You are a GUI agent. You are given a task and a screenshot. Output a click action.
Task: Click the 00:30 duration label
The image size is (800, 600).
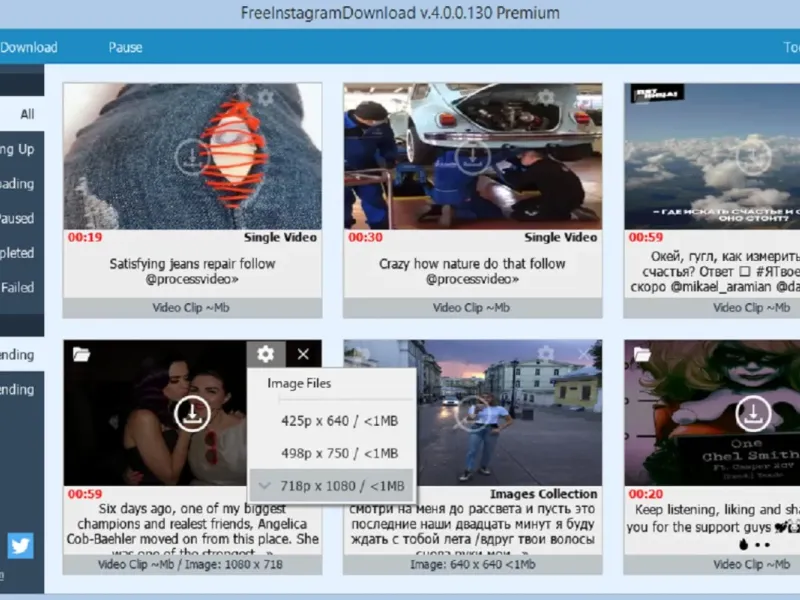point(365,237)
